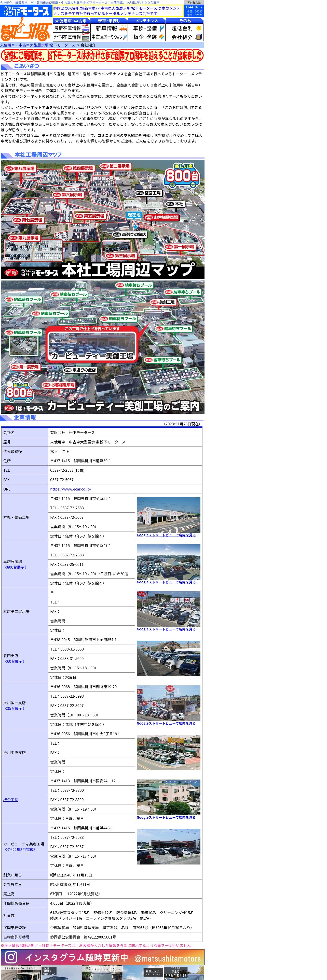This screenshot has width=327, height=980.
Task: Open 超低金利 with the gold coin icon
Action: [x=185, y=28]
